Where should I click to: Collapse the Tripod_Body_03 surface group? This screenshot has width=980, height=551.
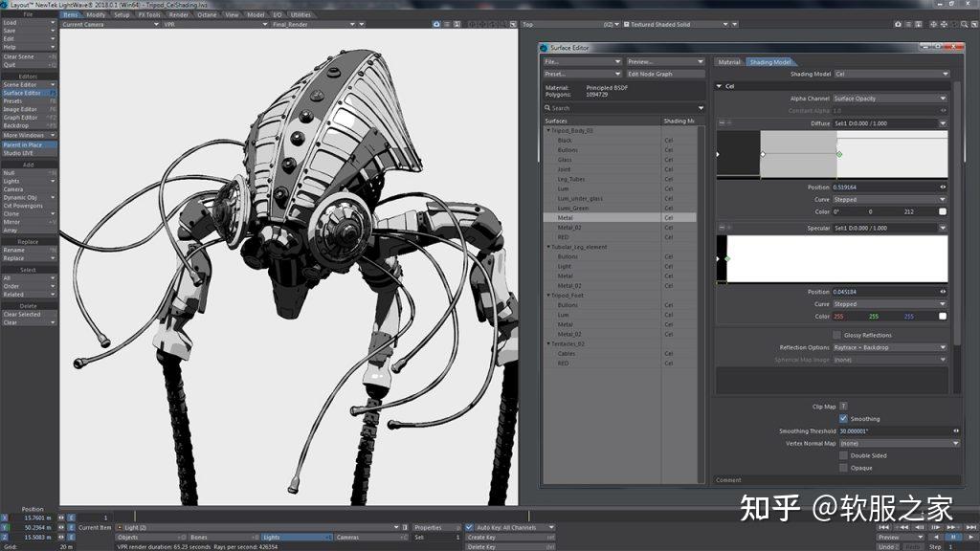tap(547, 128)
